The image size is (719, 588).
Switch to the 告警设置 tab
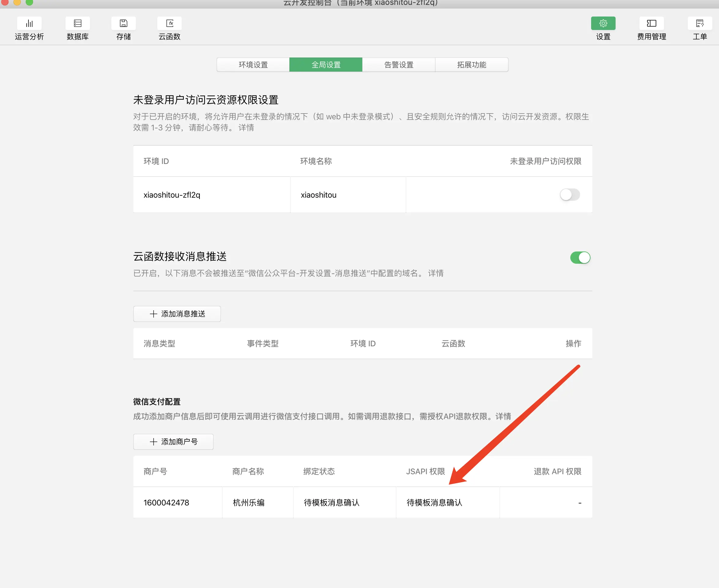coord(399,65)
